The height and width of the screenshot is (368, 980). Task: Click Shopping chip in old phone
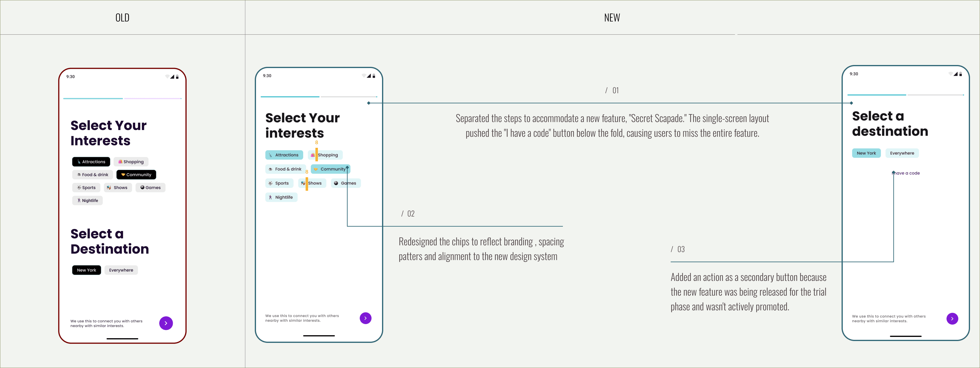coord(131,162)
